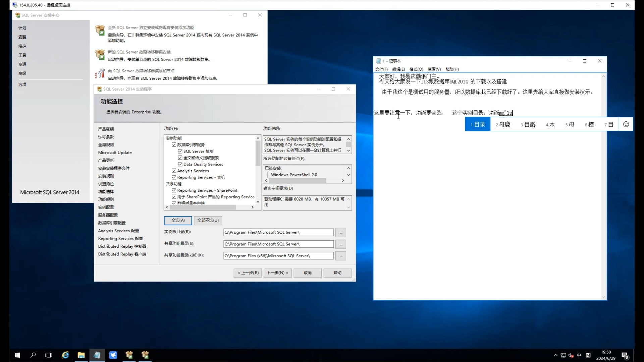
Task: Open Windows Start menu
Action: (17, 355)
